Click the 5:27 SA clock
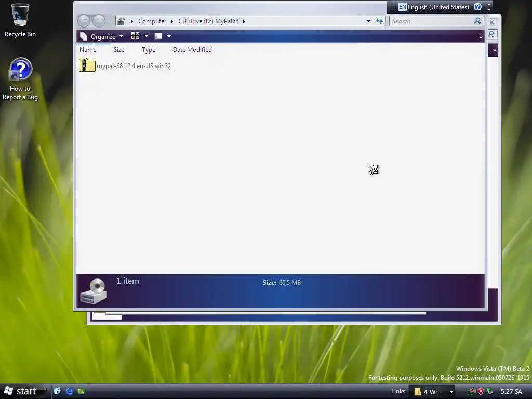This screenshot has width=532, height=399. click(511, 392)
